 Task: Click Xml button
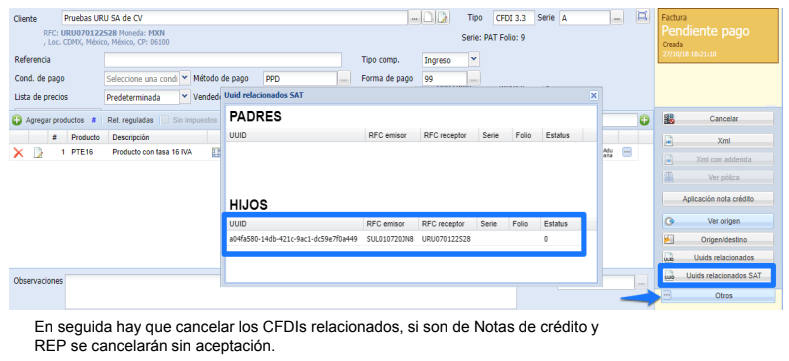pyautogui.click(x=718, y=141)
